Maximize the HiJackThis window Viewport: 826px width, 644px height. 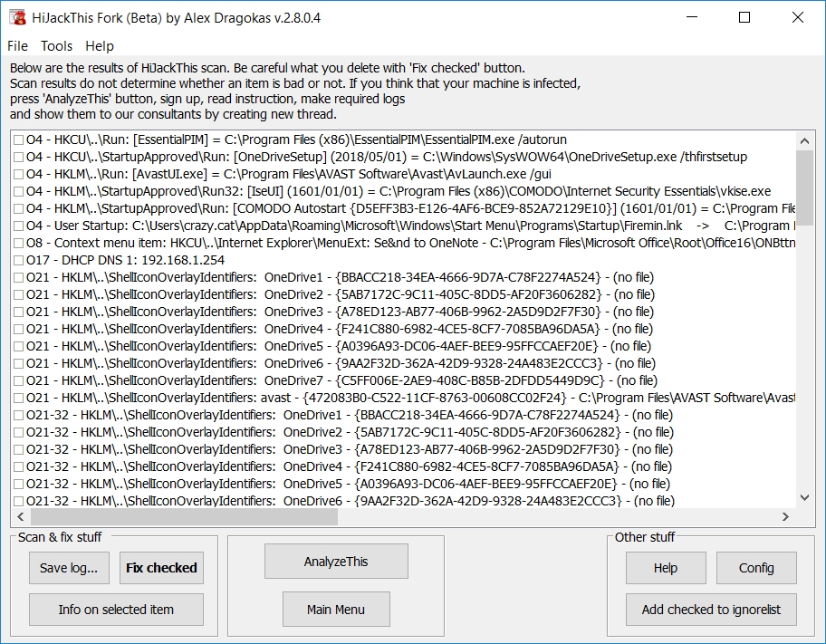click(x=744, y=17)
